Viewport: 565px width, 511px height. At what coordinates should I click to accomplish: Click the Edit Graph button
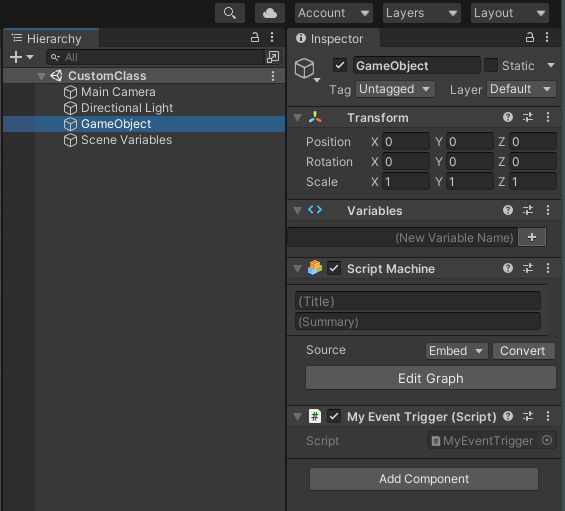pos(431,378)
